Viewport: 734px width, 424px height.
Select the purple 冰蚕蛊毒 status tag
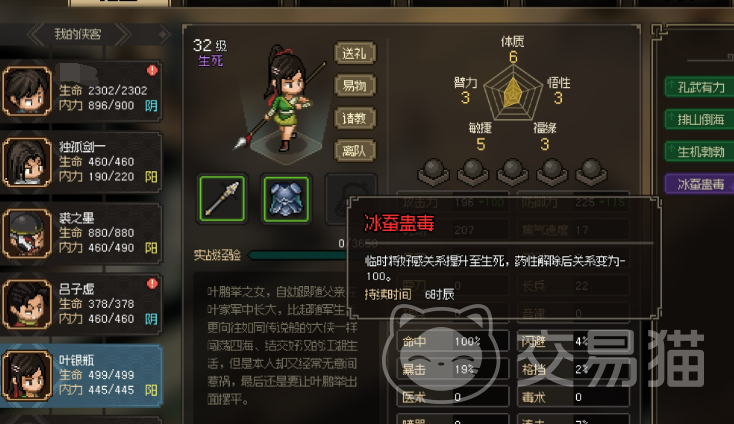[699, 184]
